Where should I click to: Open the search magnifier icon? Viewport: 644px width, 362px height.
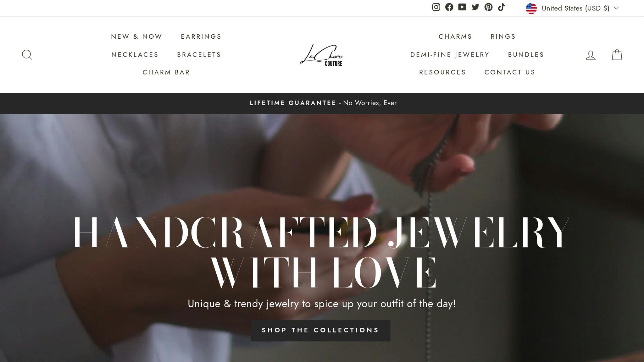click(27, 55)
